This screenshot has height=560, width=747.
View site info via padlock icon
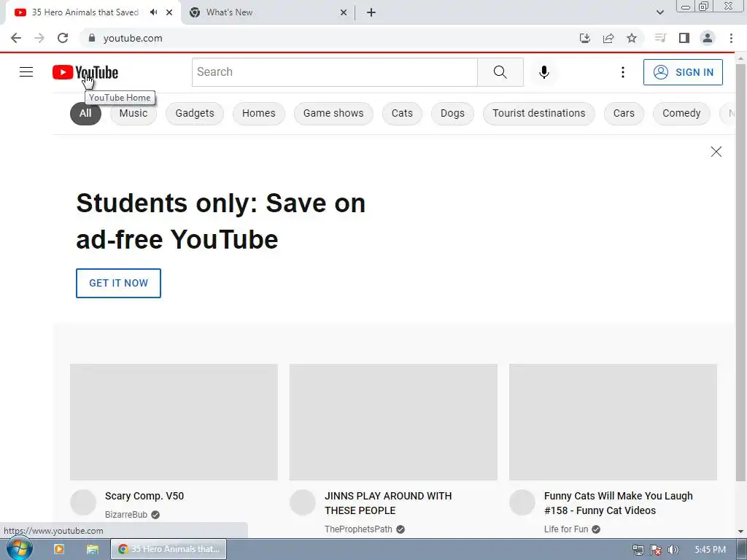pos(92,38)
